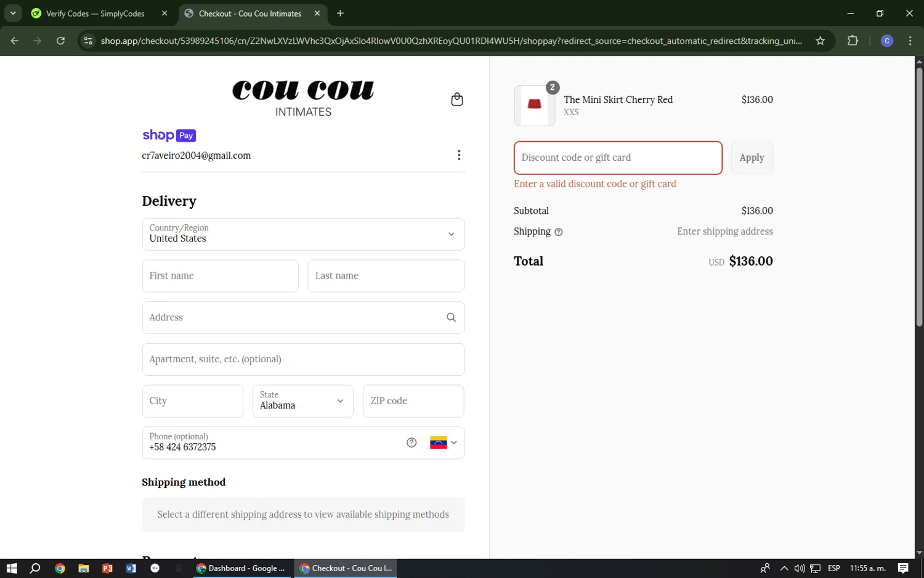Switch to Checkout - Cou Cou taskbar window
The height and width of the screenshot is (578, 924).
coord(346,568)
